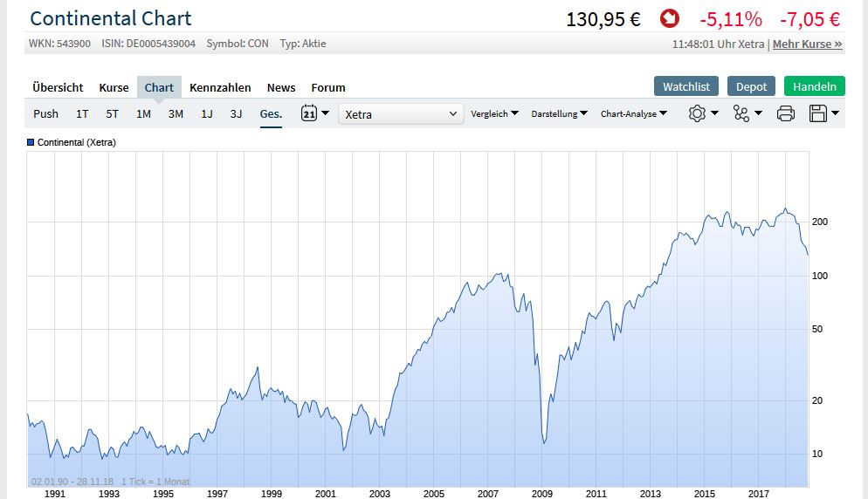The image size is (868, 499).
Task: Click the Depot button
Action: (x=751, y=86)
